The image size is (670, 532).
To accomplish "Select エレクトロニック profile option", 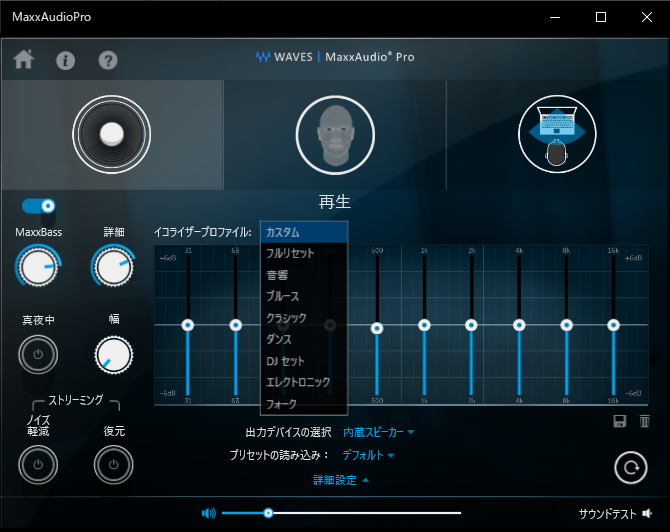I will click(x=304, y=382).
